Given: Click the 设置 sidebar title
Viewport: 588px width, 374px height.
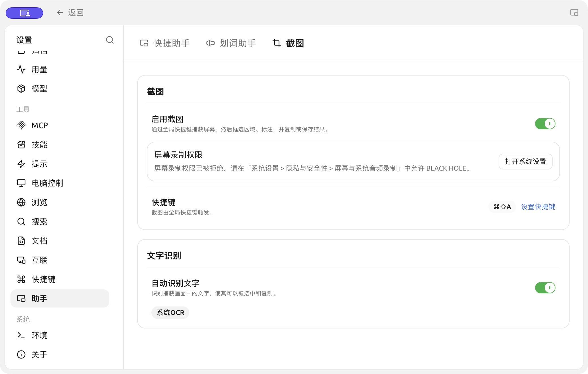Looking at the screenshot, I should click(24, 40).
